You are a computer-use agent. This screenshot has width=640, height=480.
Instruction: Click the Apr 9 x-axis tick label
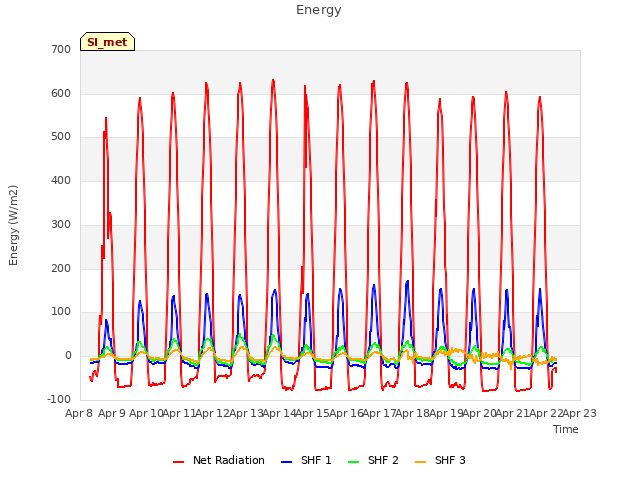pyautogui.click(x=112, y=413)
